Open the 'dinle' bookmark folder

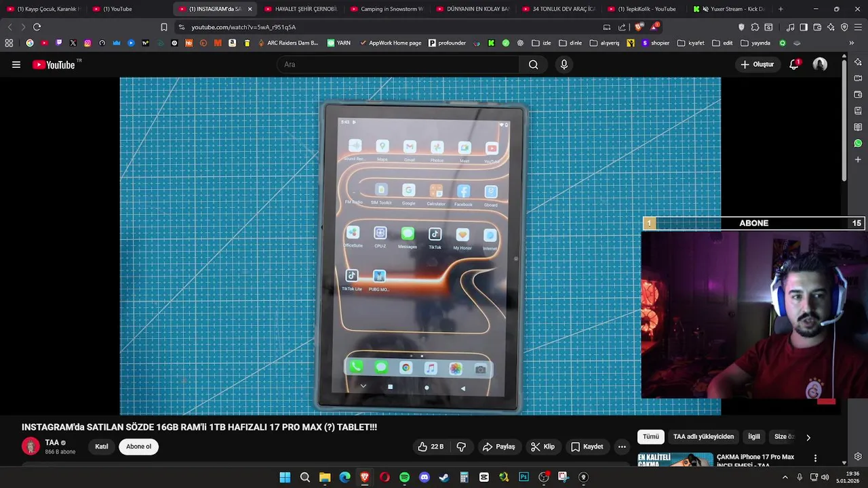(570, 43)
